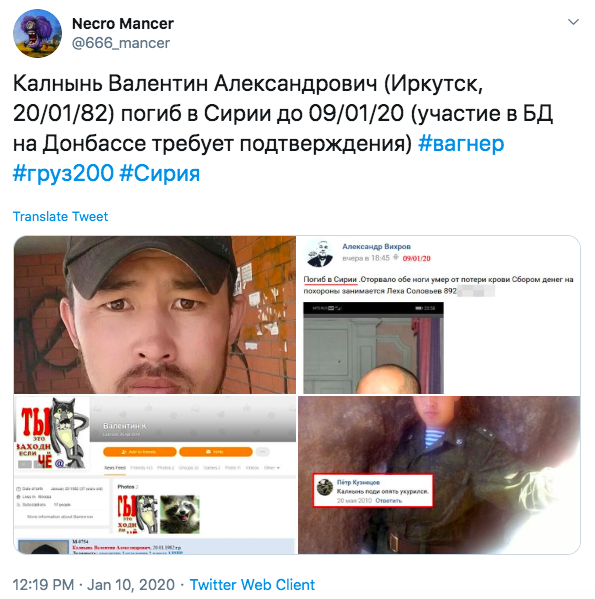
Task: Expand the tweet options chevron
Action: tap(573, 22)
